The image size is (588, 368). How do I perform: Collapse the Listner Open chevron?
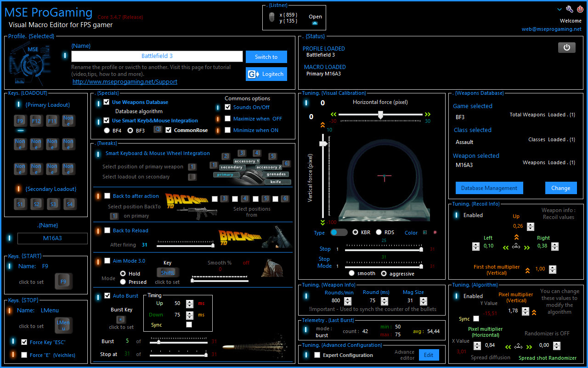[x=315, y=23]
